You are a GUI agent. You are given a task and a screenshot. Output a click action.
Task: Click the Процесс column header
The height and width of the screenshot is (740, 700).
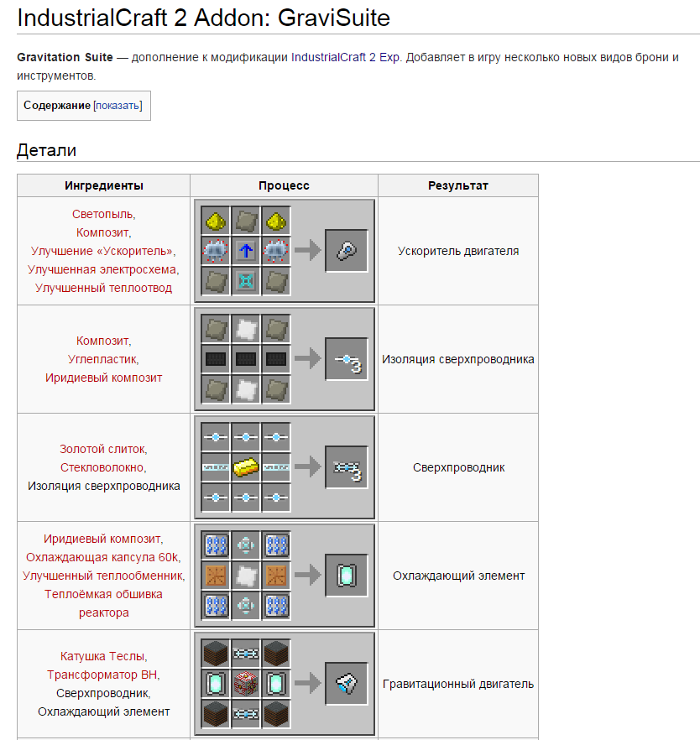pos(285,185)
